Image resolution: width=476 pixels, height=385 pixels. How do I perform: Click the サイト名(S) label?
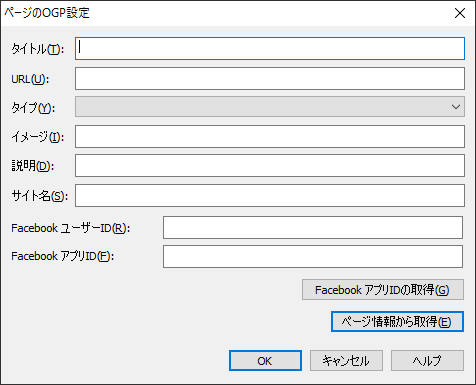(40, 196)
